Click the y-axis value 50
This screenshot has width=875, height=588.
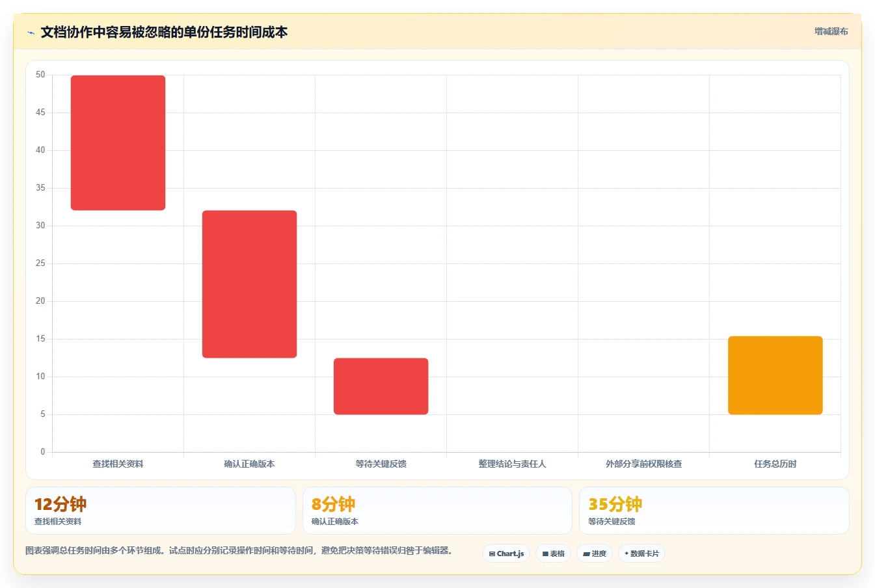(40, 75)
